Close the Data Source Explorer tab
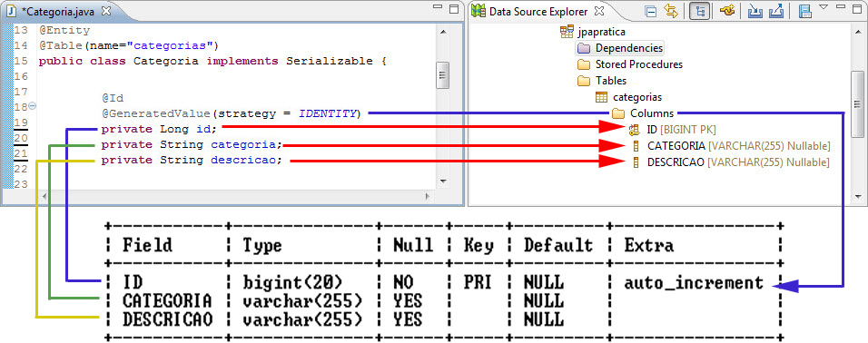 pyautogui.click(x=599, y=11)
